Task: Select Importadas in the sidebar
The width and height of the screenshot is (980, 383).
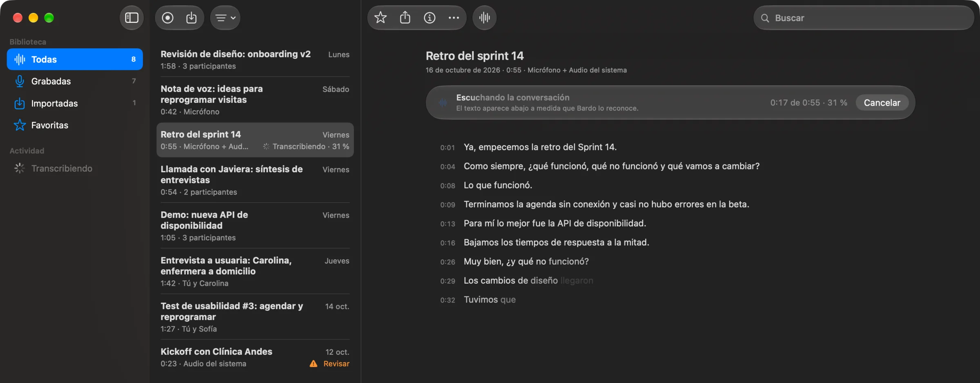Action: tap(75, 103)
